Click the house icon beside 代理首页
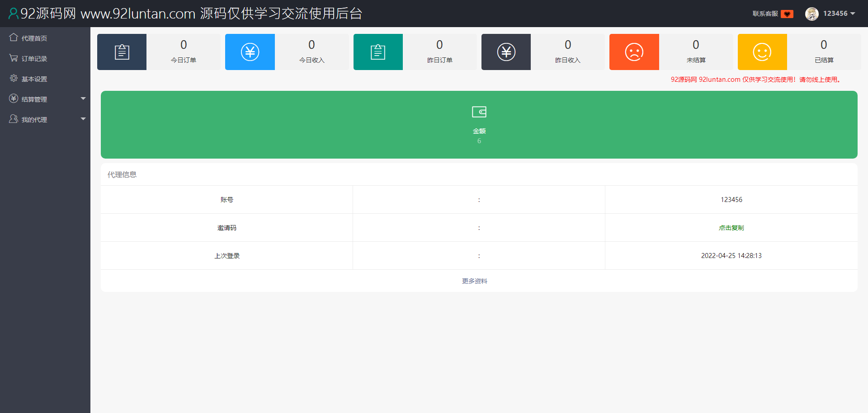The image size is (868, 413). [x=14, y=38]
